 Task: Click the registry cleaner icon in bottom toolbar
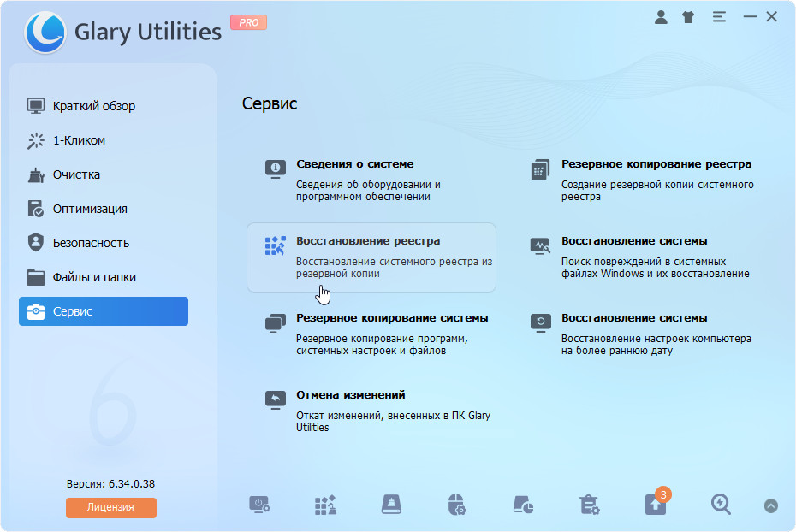pos(325,505)
